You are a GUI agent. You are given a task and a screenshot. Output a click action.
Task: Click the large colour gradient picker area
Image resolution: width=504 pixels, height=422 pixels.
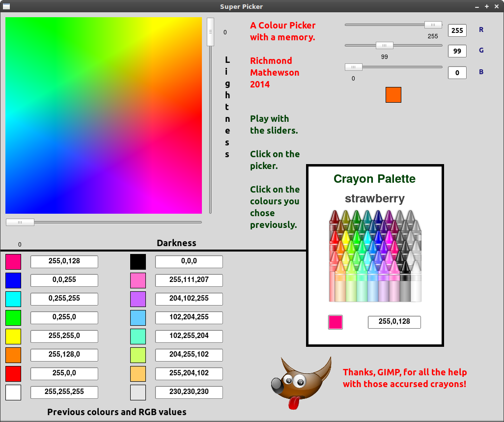point(104,116)
